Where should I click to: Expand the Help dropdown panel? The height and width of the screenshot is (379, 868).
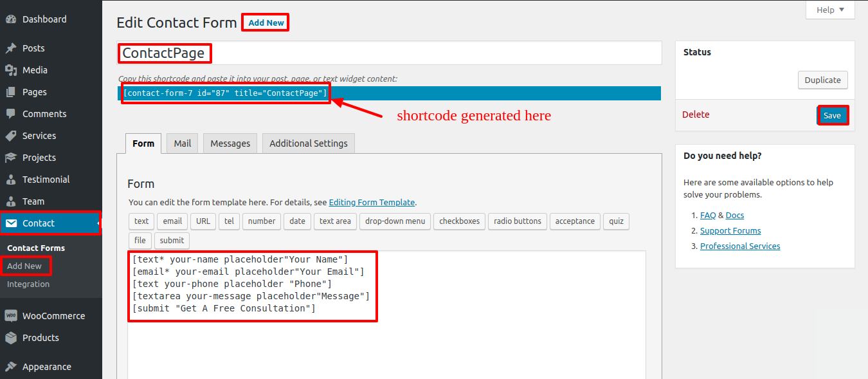[830, 10]
